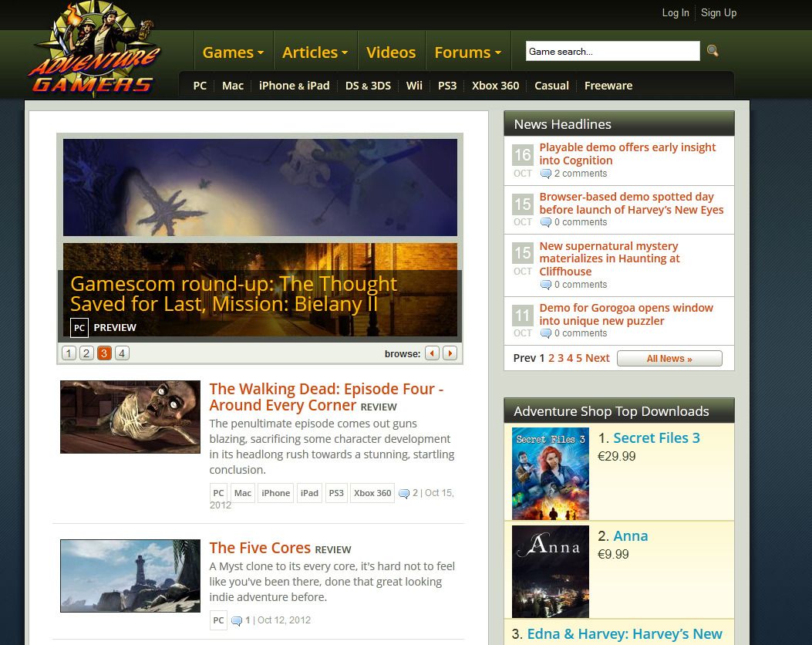The image size is (812, 645).
Task: Open the Casual games tab
Action: pyautogui.click(x=551, y=86)
